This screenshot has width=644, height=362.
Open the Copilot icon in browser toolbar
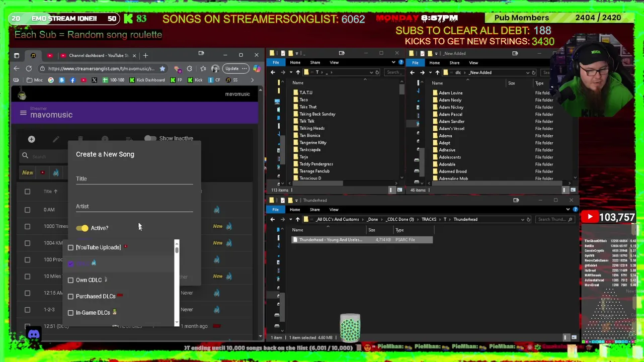(257, 68)
